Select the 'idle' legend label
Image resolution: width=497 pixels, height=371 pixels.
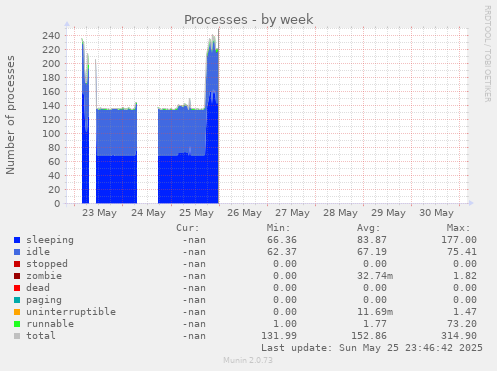(x=38, y=252)
